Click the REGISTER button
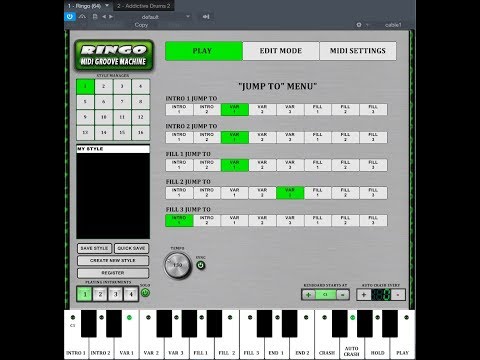This screenshot has height=360, width=480. tap(113, 273)
